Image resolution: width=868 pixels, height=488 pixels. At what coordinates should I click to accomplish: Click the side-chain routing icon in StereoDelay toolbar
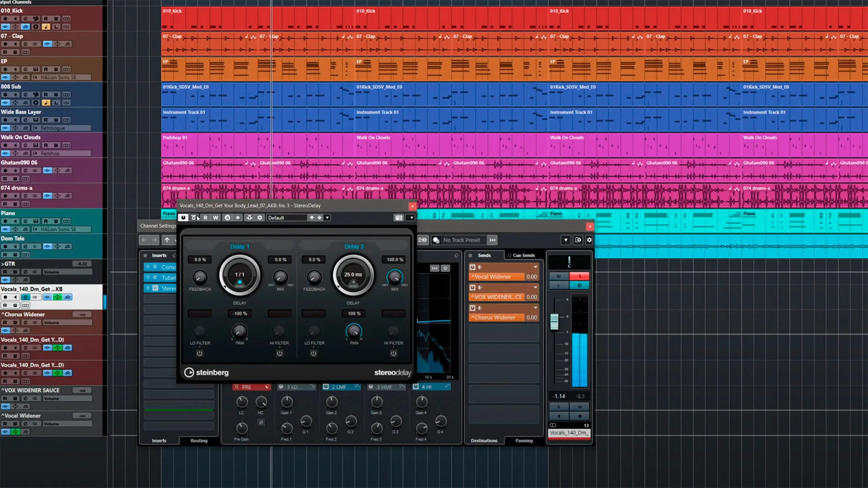250,218
